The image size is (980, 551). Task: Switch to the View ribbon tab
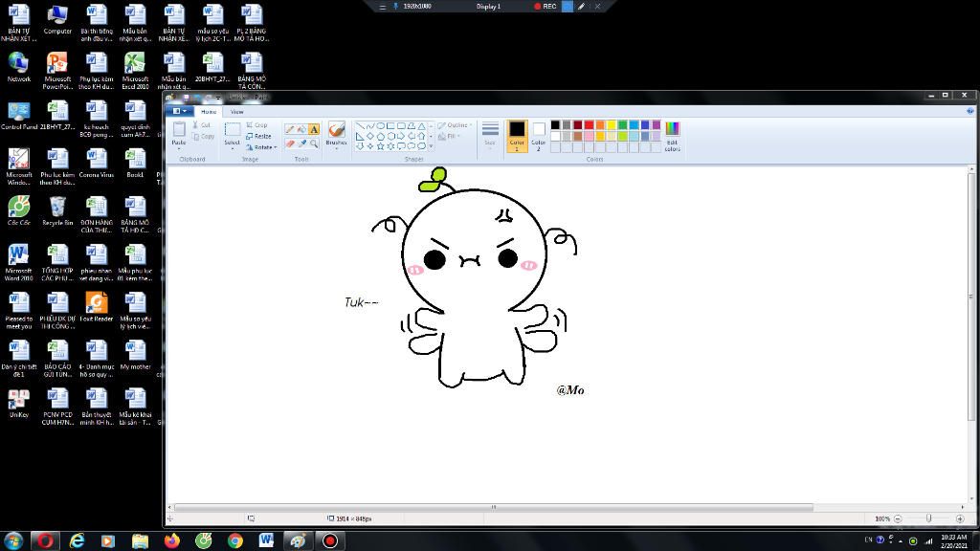237,112
